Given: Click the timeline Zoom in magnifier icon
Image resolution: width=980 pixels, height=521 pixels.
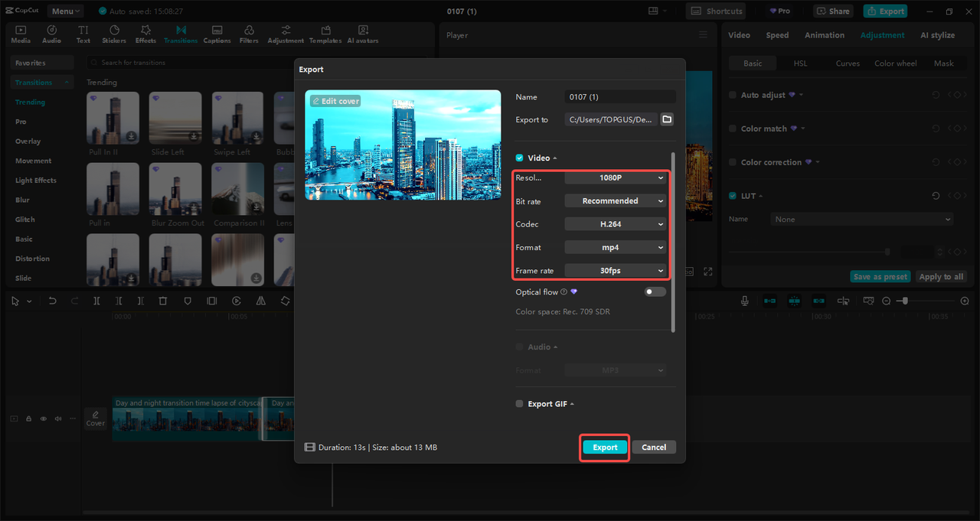Looking at the screenshot, I should click(x=965, y=301).
